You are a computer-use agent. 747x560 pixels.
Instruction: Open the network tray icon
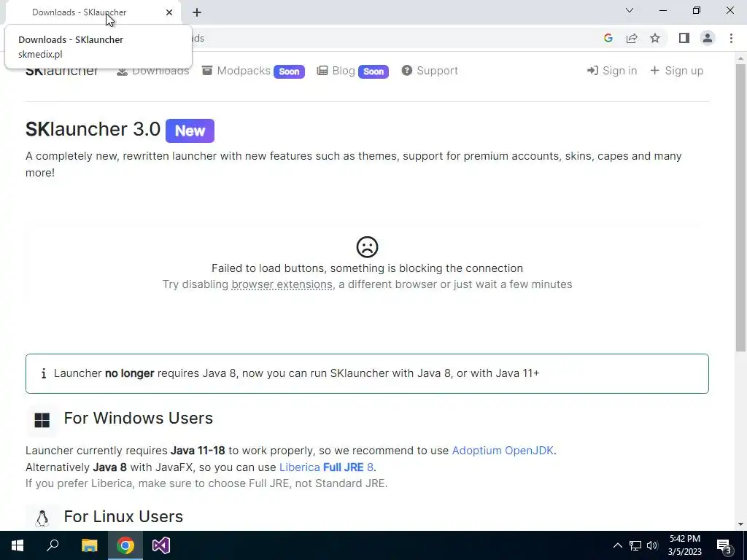point(635,545)
